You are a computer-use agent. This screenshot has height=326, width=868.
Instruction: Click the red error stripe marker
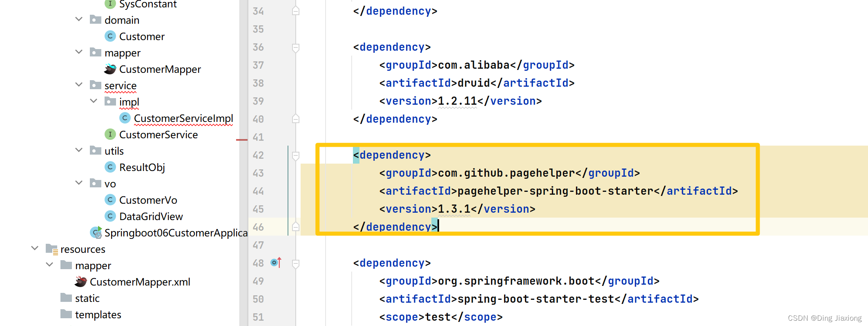242,140
